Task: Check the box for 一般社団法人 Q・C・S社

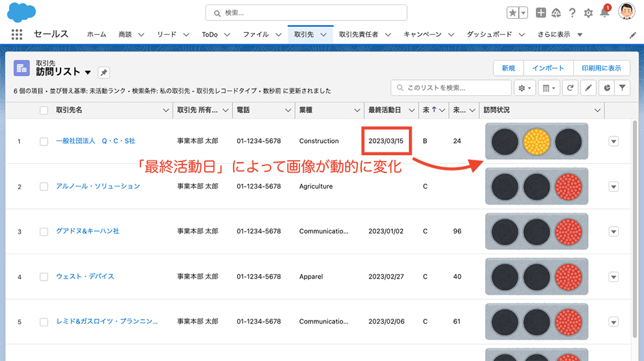Action: pyautogui.click(x=44, y=142)
